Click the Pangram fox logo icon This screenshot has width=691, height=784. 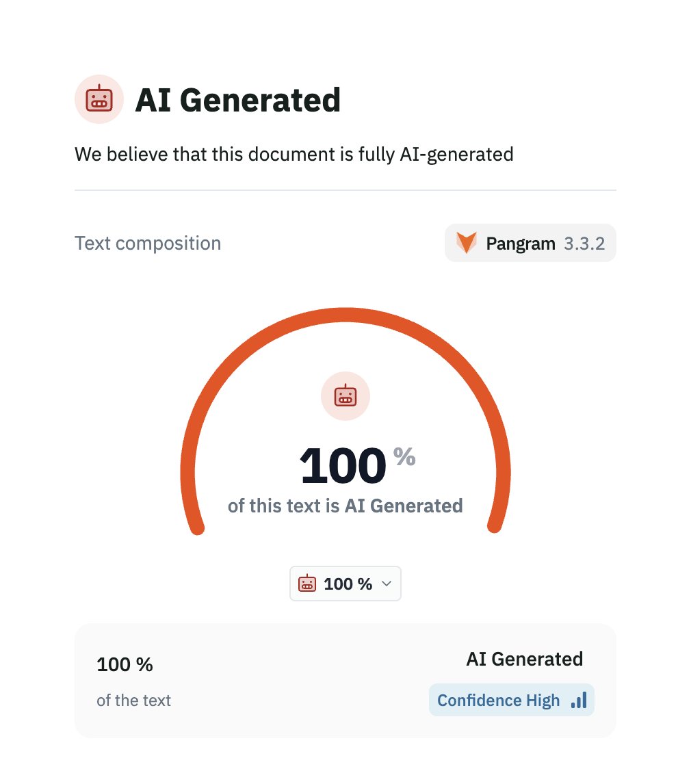[466, 243]
